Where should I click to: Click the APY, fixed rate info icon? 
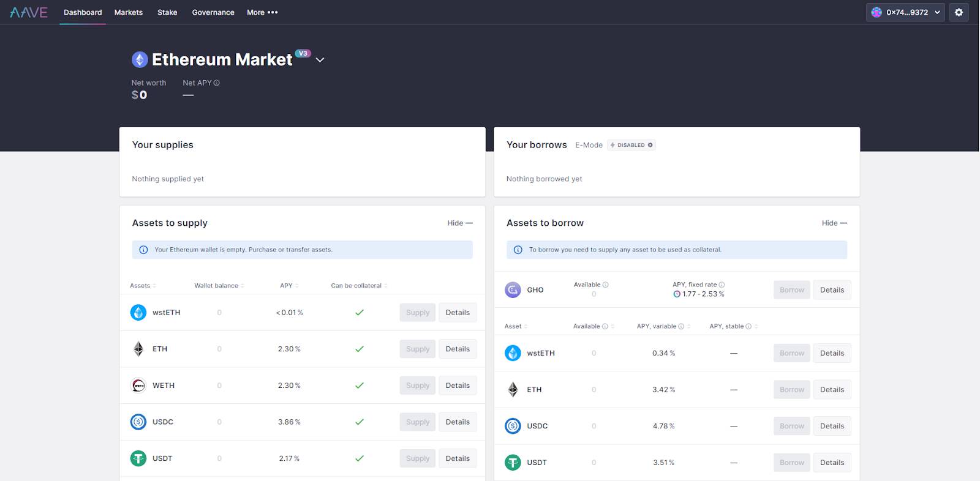[722, 285]
